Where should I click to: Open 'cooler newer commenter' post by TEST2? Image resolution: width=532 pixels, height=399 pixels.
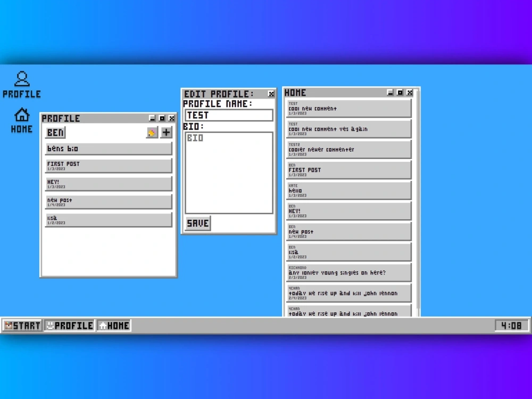point(349,149)
